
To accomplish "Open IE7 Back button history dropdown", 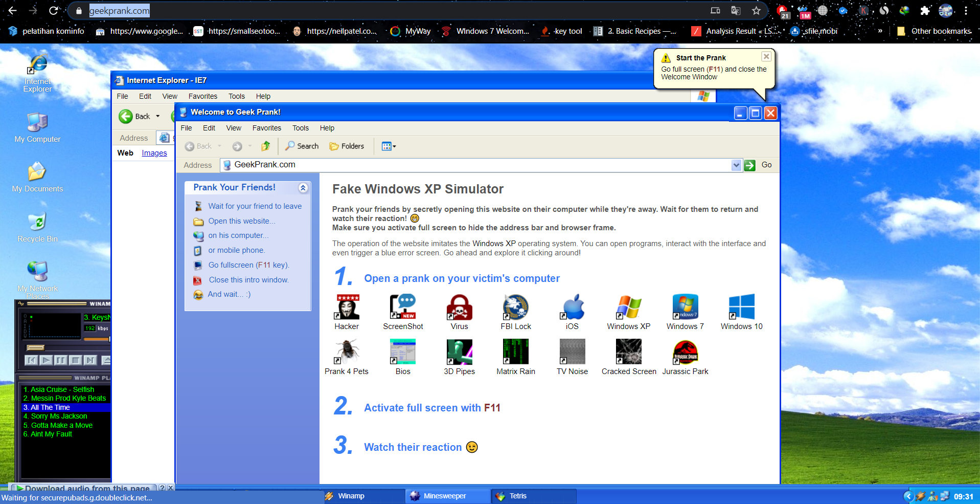I will [x=158, y=116].
